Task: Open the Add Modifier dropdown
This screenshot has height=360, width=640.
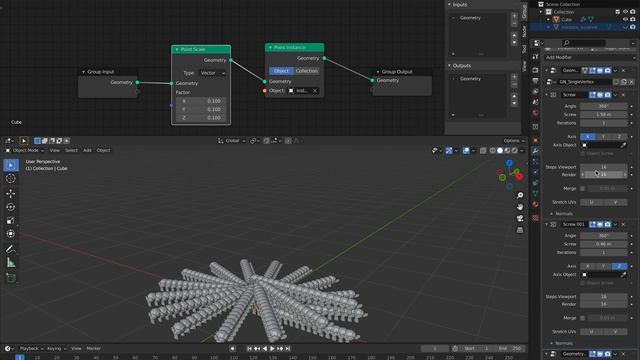Action: tap(590, 58)
